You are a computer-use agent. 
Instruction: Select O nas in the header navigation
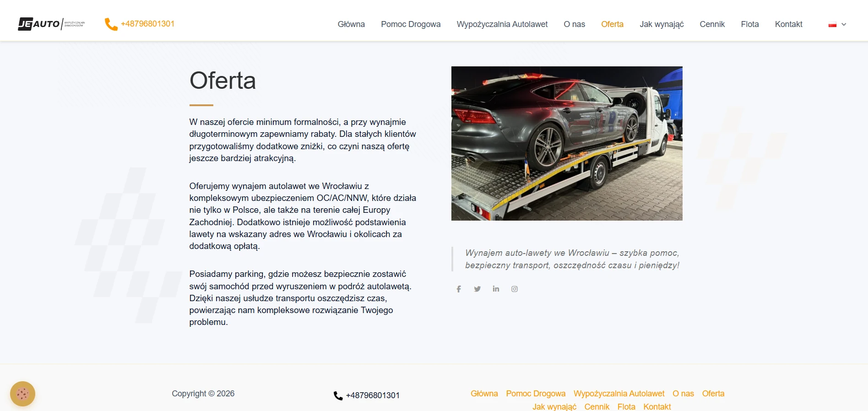point(575,24)
